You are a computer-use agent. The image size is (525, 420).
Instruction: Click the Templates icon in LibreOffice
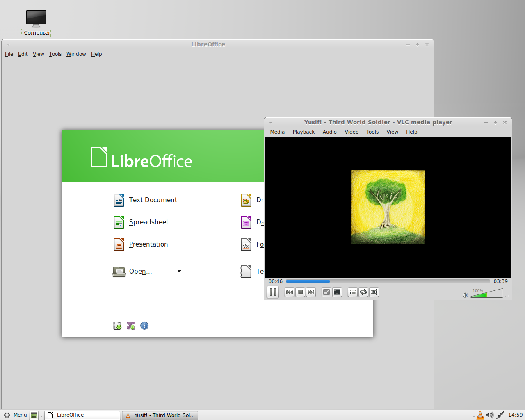click(246, 272)
